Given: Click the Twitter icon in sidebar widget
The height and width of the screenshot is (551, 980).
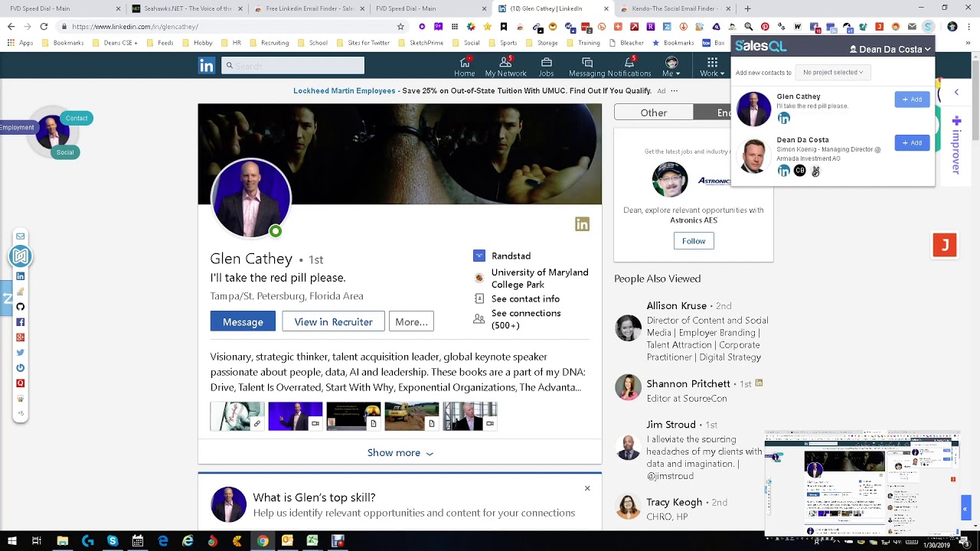Looking at the screenshot, I should point(21,353).
